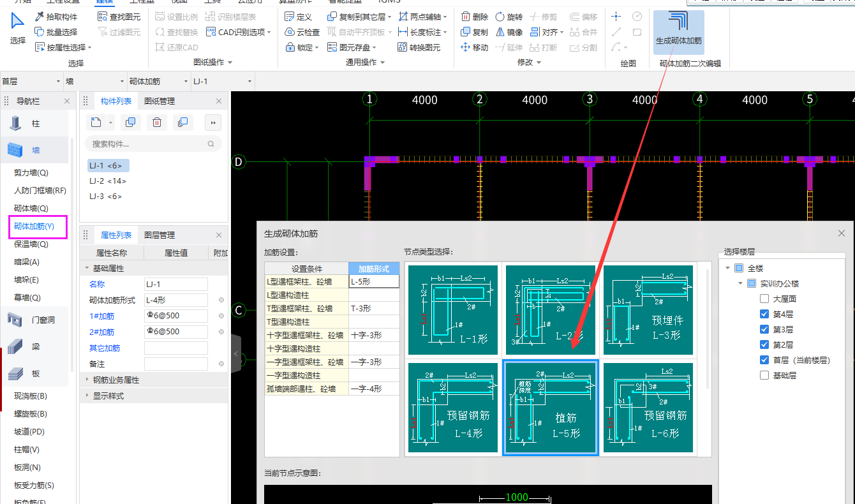
Task: Open 锁定 lock dropdown
Action: pos(301,47)
